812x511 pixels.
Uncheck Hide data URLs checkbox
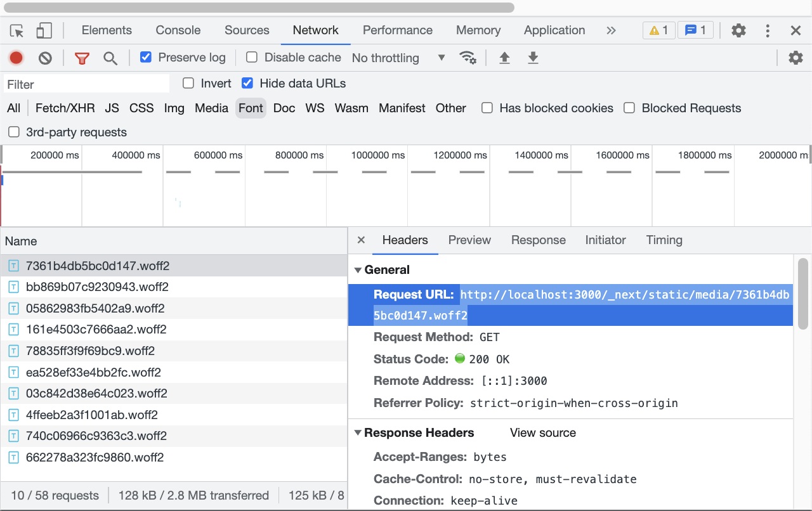click(247, 83)
